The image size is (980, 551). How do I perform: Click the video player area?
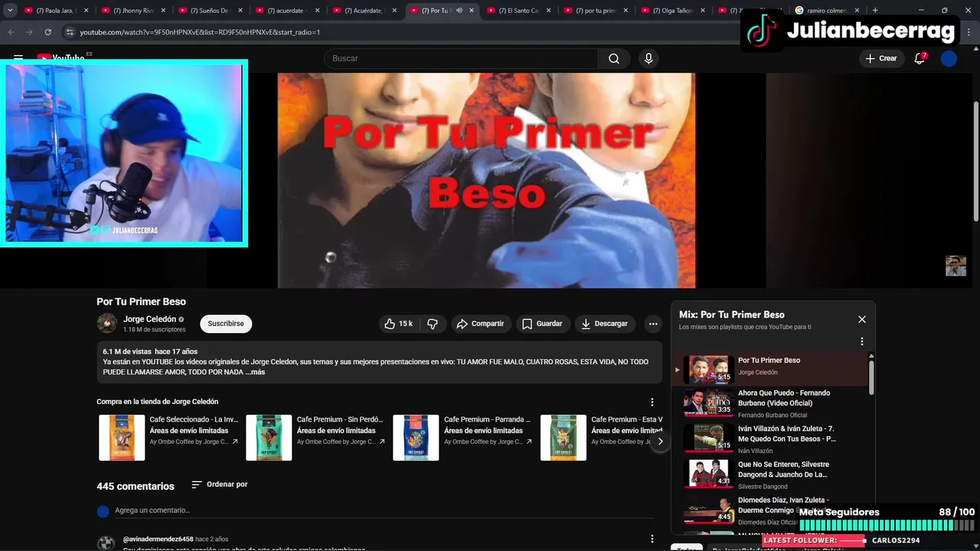486,181
